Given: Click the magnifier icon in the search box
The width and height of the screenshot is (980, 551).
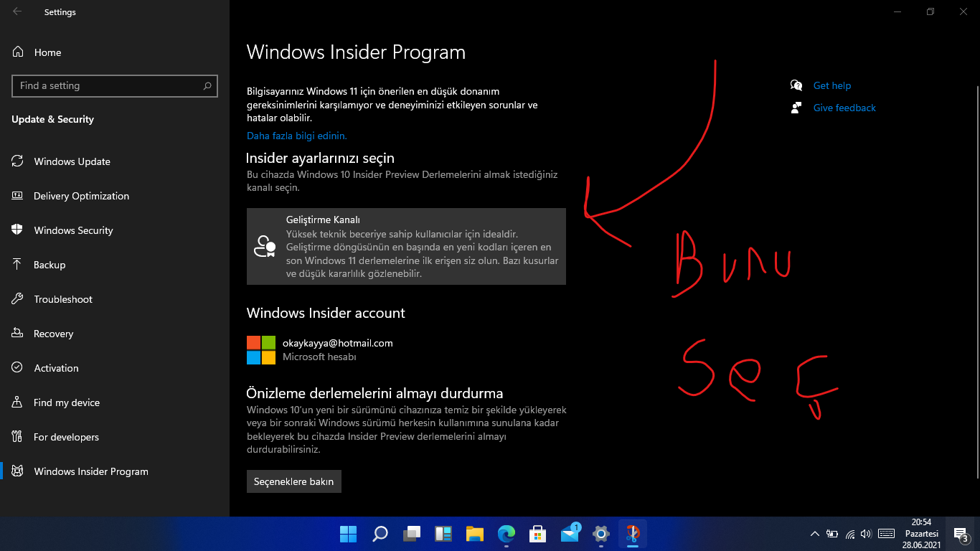Looking at the screenshot, I should [x=207, y=85].
